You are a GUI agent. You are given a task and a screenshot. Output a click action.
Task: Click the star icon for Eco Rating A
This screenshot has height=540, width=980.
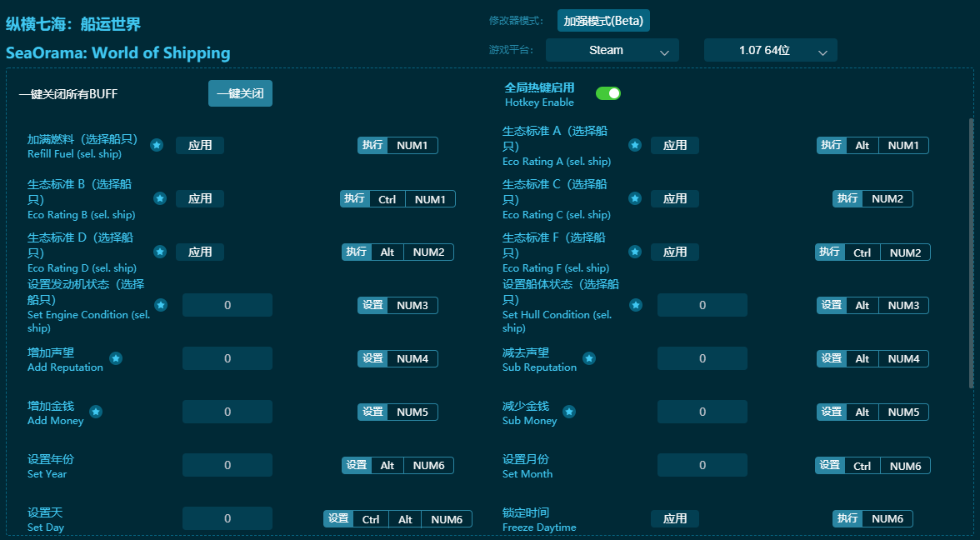pyautogui.click(x=635, y=145)
